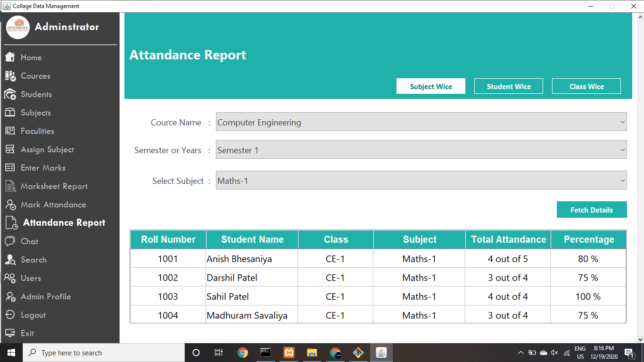Screen dimensions: 644x362
Task: Click the Search person icon
Action: (10, 260)
